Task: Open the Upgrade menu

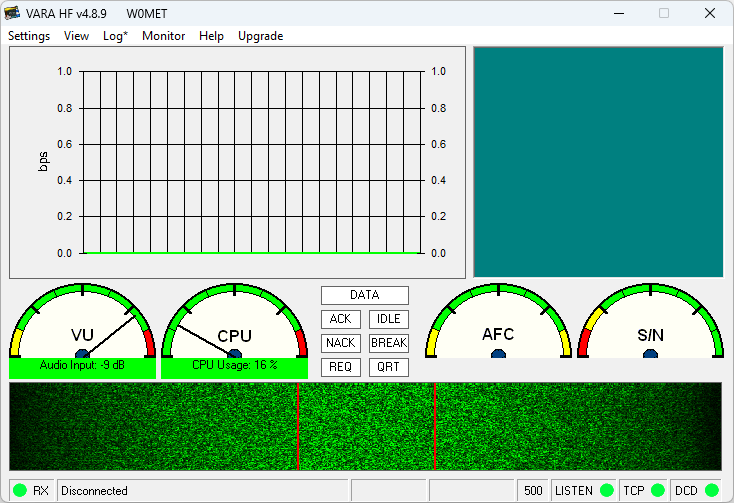Action: pyautogui.click(x=260, y=36)
